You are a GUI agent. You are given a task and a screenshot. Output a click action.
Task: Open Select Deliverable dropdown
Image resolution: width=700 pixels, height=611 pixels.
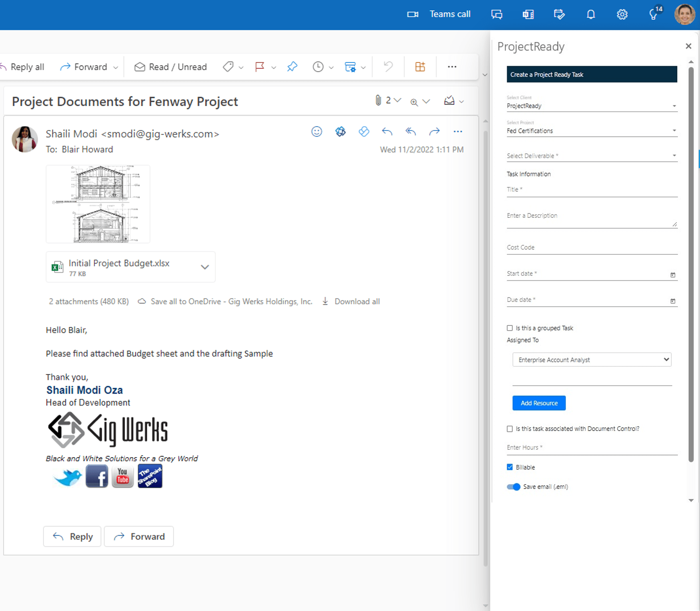[592, 156]
